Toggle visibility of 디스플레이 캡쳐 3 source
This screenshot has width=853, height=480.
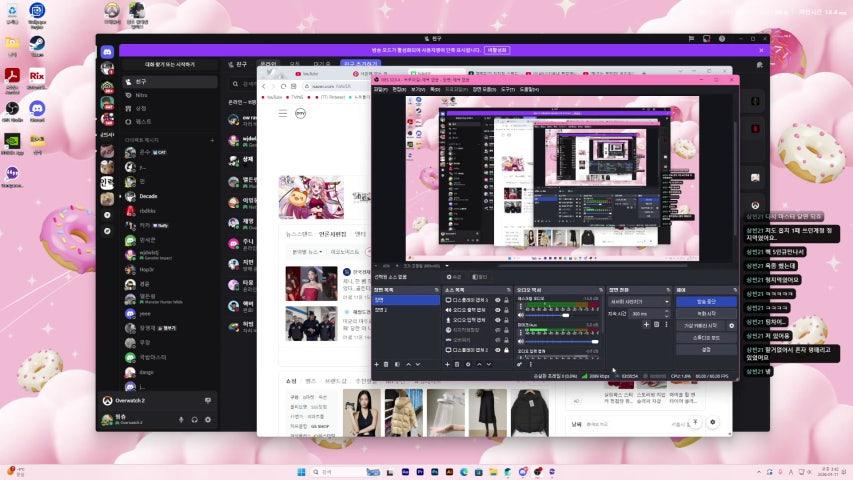pyautogui.click(x=498, y=300)
